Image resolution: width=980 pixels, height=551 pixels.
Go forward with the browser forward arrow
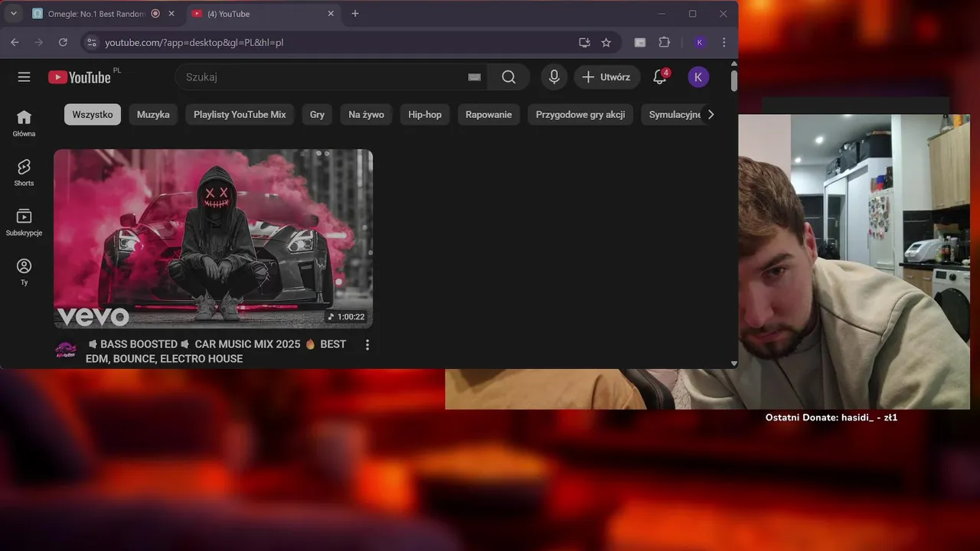(x=38, y=43)
